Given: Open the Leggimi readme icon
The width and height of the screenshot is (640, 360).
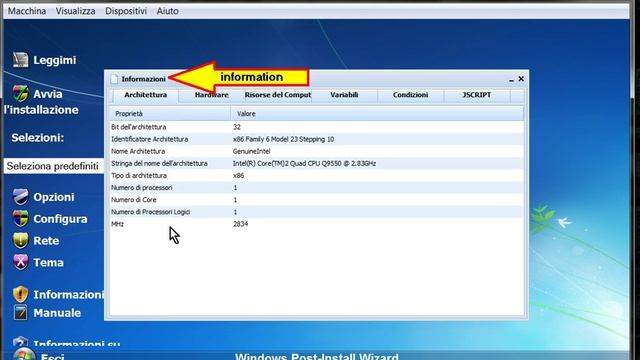Looking at the screenshot, I should click(20, 60).
